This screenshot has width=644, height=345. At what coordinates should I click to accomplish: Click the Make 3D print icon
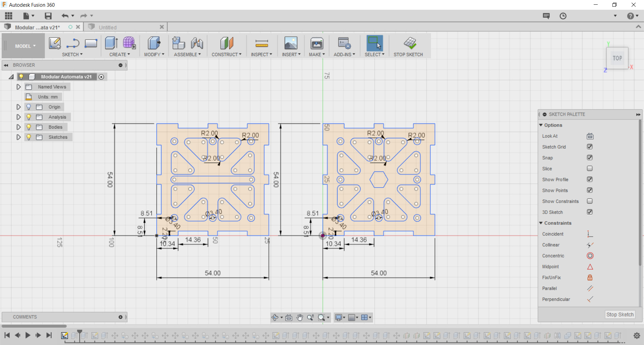click(317, 43)
